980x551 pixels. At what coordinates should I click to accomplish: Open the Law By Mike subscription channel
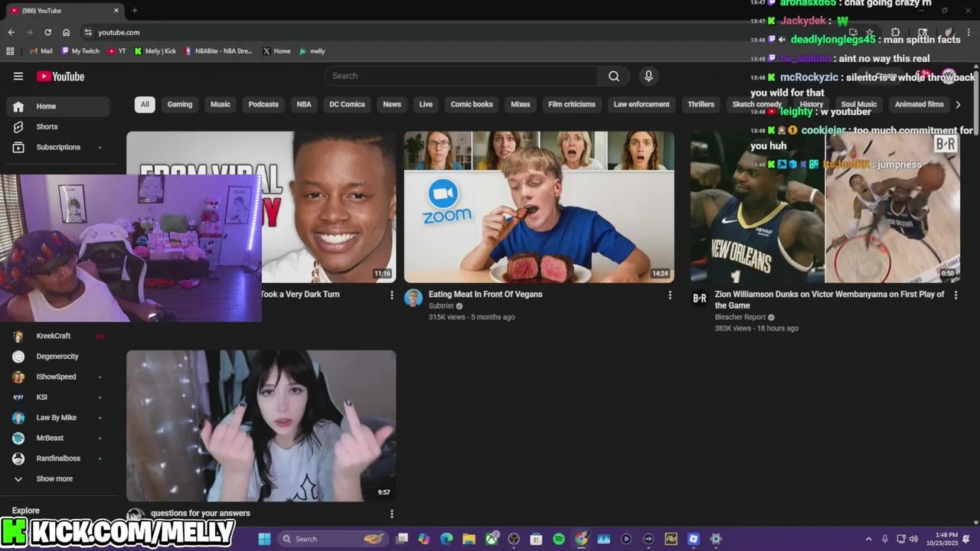[58, 418]
